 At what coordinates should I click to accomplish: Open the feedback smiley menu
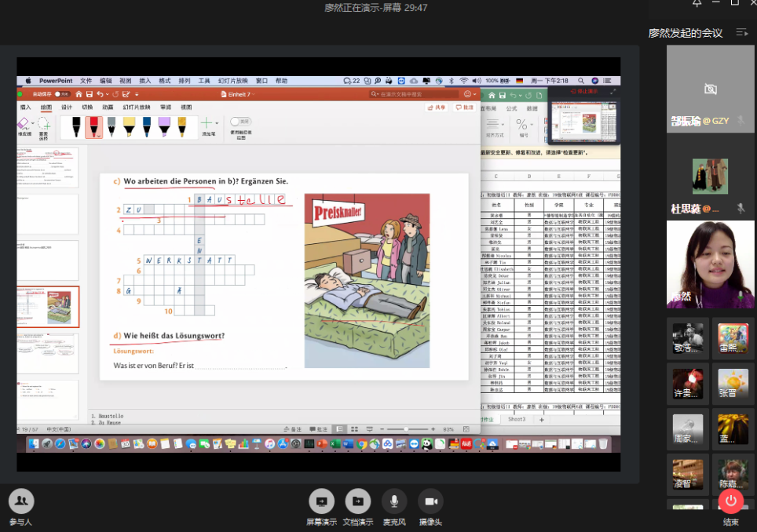470,94
